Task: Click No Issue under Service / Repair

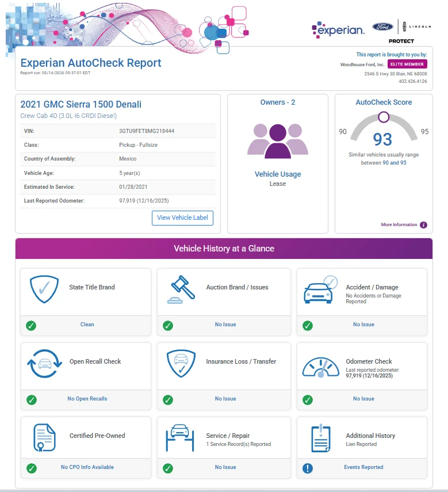Action: pyautogui.click(x=225, y=467)
